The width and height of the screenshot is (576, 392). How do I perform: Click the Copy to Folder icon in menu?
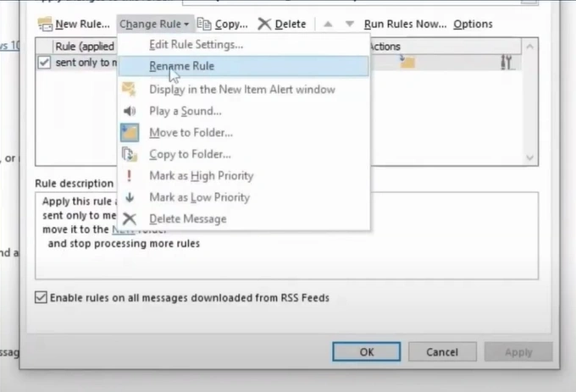click(130, 154)
